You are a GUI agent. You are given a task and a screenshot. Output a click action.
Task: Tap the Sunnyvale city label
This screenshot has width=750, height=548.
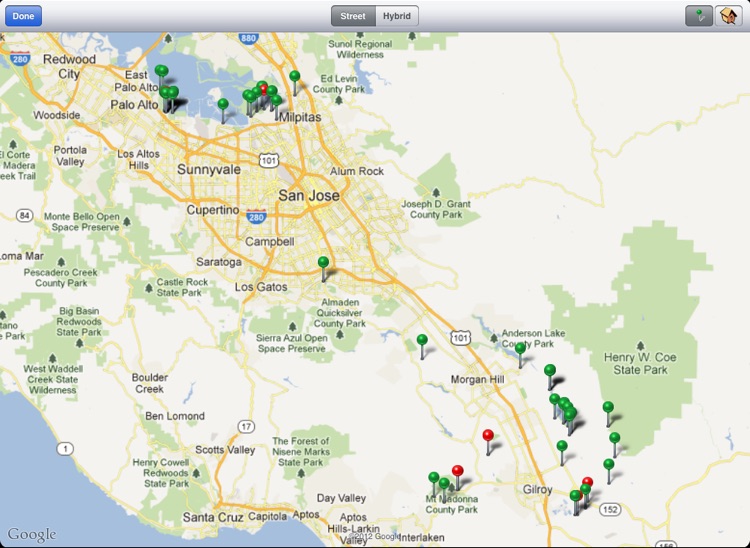pos(209,169)
